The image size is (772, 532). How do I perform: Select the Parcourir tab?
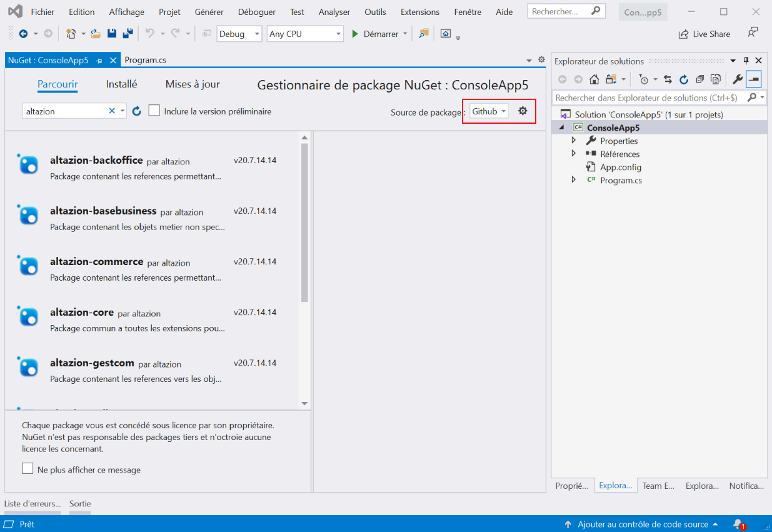tap(58, 84)
